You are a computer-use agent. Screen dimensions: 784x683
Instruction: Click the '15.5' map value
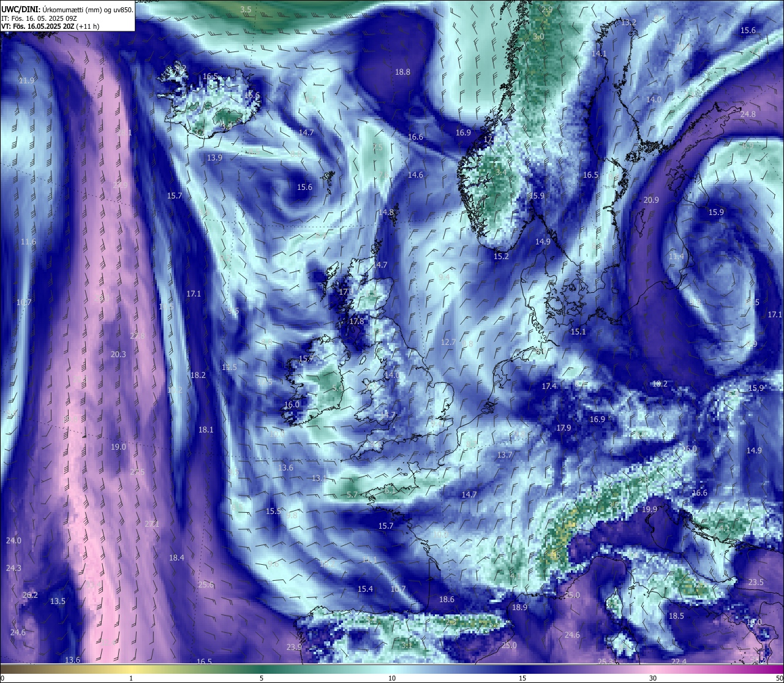pyautogui.click(x=273, y=511)
